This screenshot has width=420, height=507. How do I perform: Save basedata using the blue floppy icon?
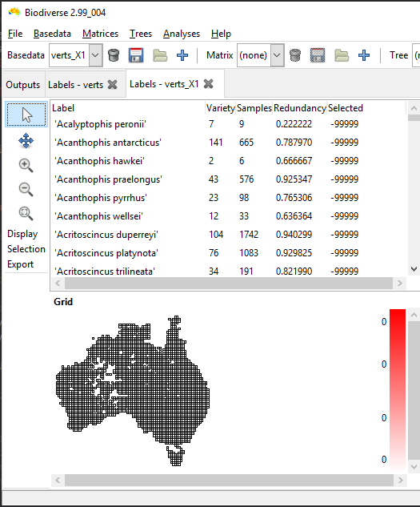click(136, 55)
